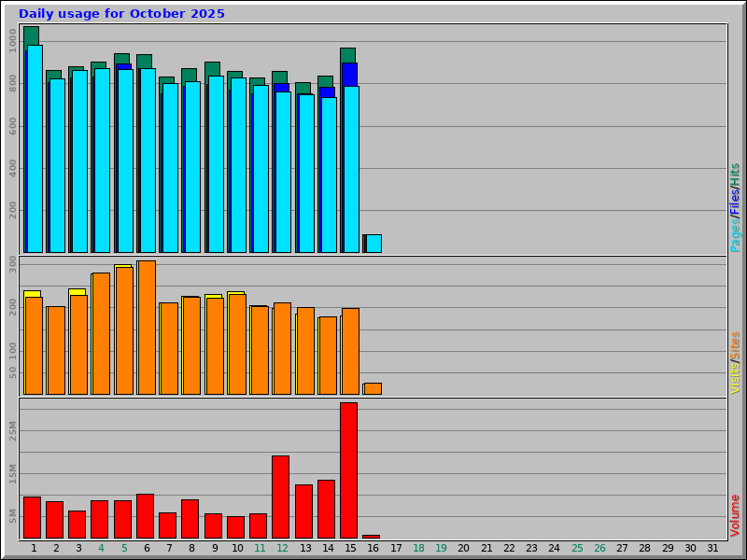Click day label 31 on the x-axis
This screenshot has width=747, height=560.
[x=713, y=548]
